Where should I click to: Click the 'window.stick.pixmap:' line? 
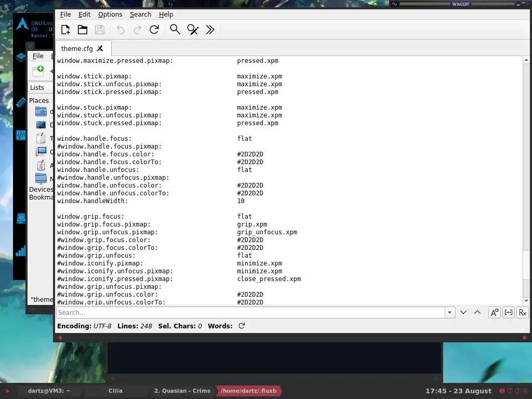pyautogui.click(x=94, y=76)
